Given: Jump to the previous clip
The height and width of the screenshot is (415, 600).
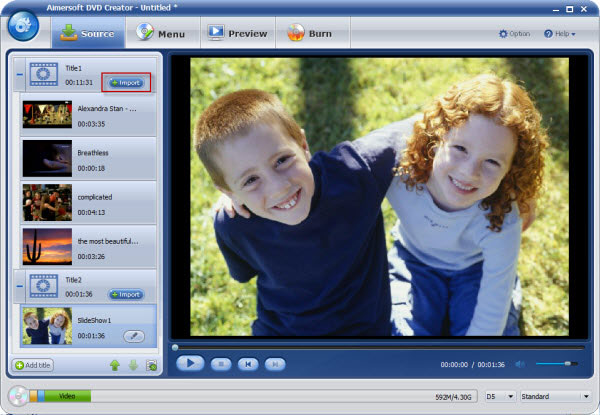Looking at the screenshot, I should (248, 363).
